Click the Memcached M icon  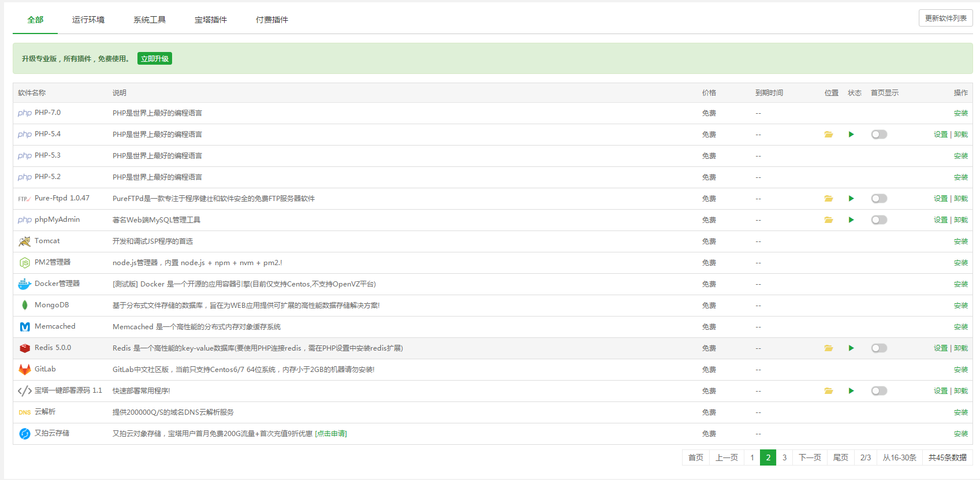(24, 327)
